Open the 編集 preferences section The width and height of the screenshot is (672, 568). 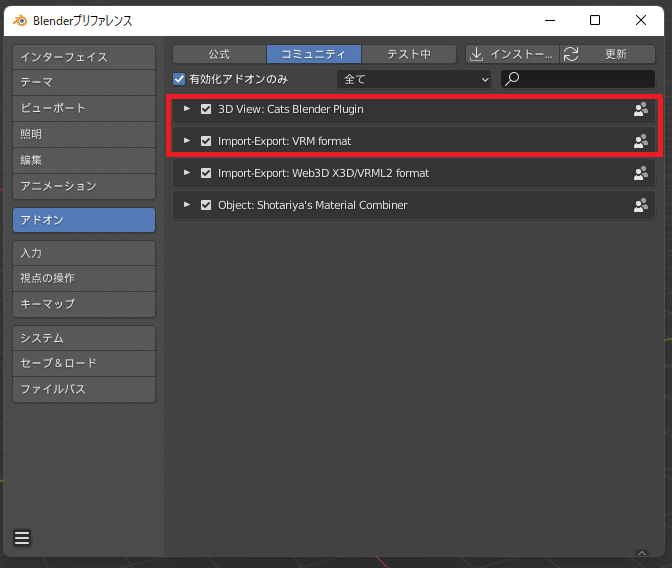coord(84,160)
